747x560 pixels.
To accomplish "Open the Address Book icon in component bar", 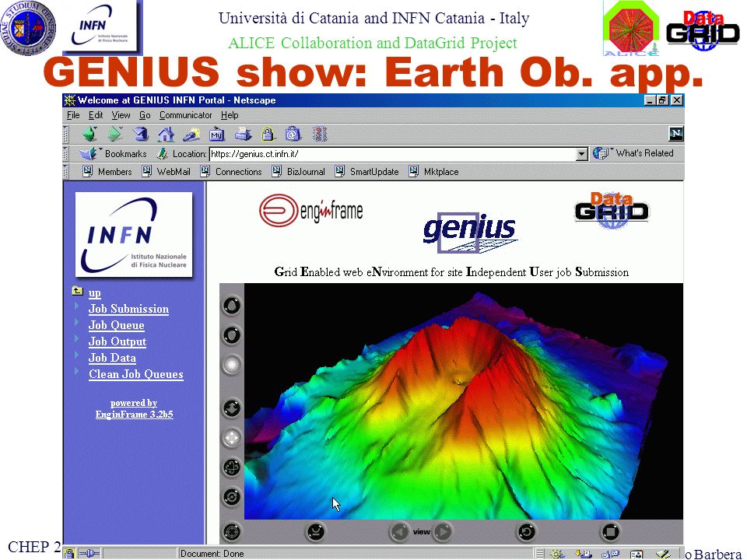I will point(637,554).
